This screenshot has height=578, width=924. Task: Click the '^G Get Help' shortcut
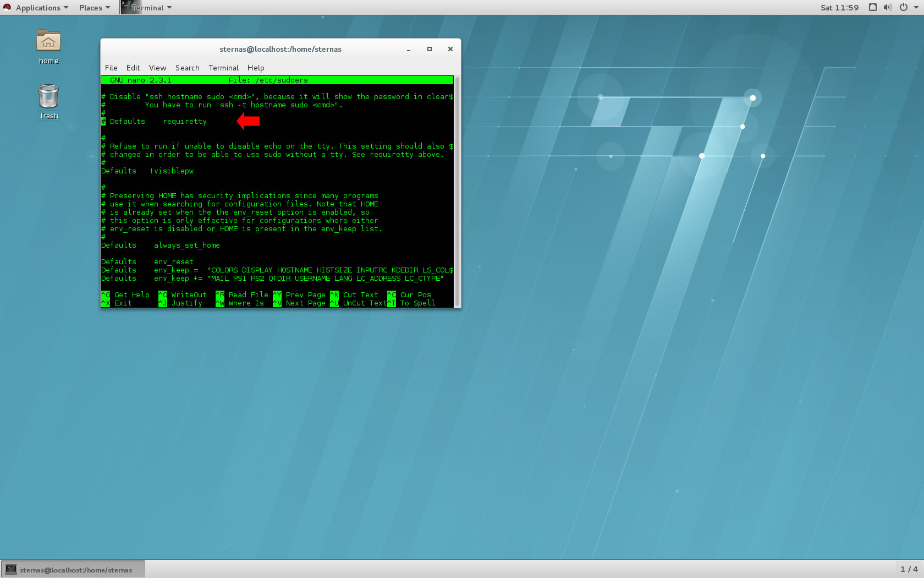tap(125, 295)
